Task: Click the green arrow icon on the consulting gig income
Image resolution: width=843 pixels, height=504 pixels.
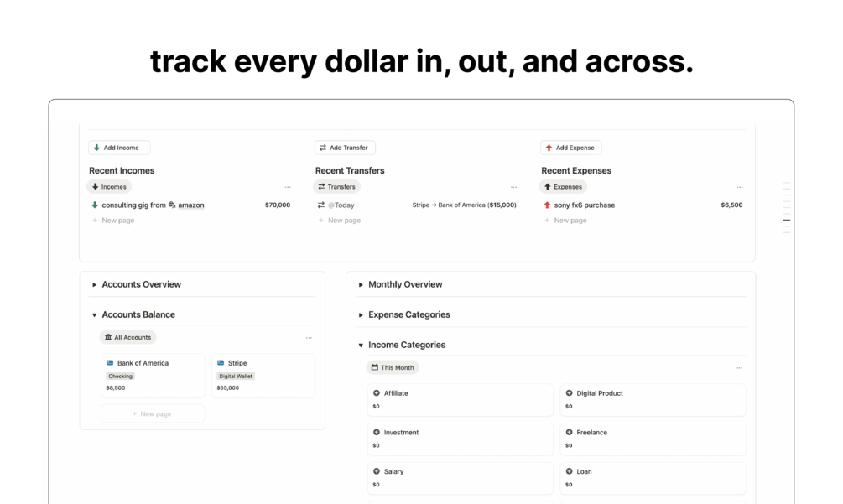Action: tap(95, 205)
